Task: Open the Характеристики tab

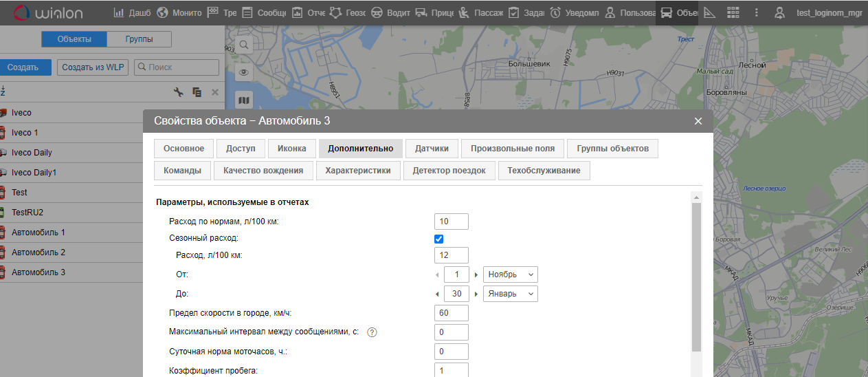Action: point(358,171)
